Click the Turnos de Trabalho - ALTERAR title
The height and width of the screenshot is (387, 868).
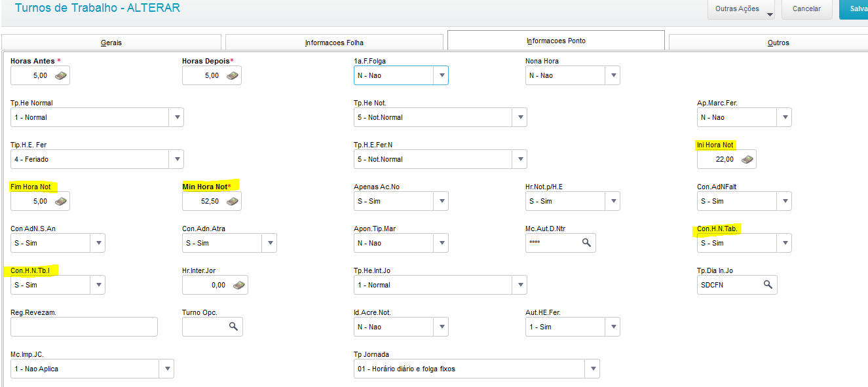(x=97, y=8)
